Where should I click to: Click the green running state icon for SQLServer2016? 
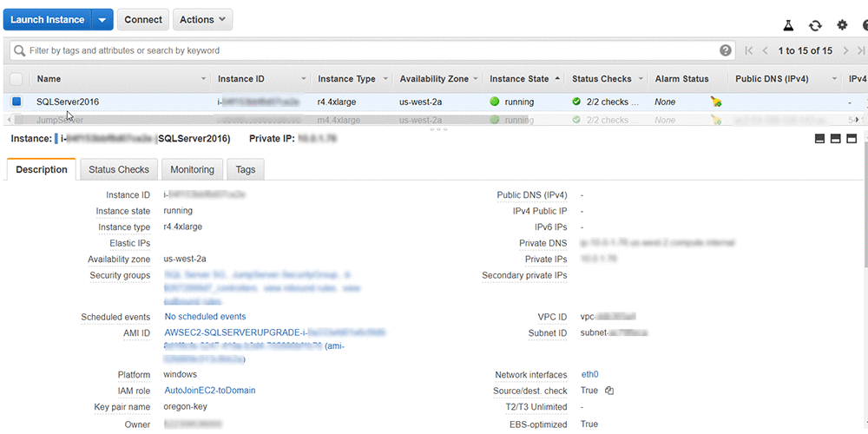click(x=495, y=102)
